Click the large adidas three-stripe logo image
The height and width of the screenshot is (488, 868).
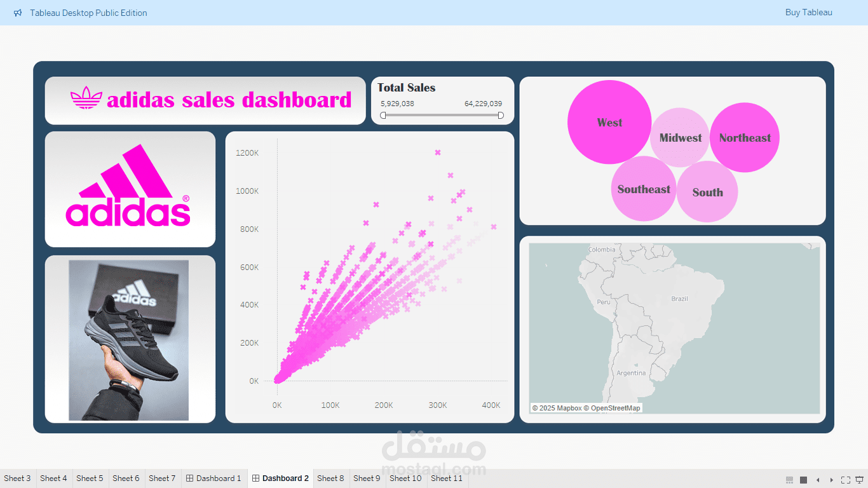point(128,186)
